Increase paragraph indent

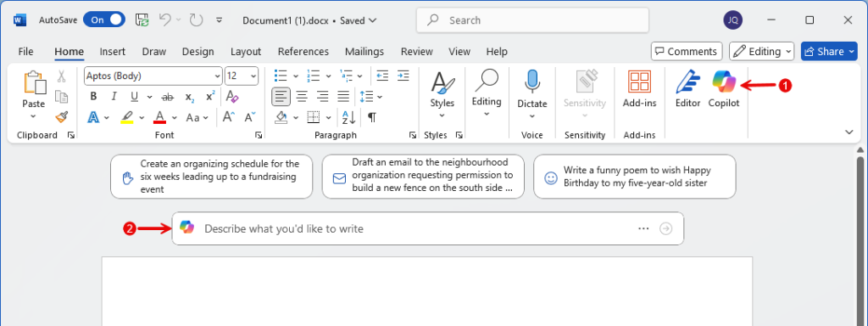(403, 76)
